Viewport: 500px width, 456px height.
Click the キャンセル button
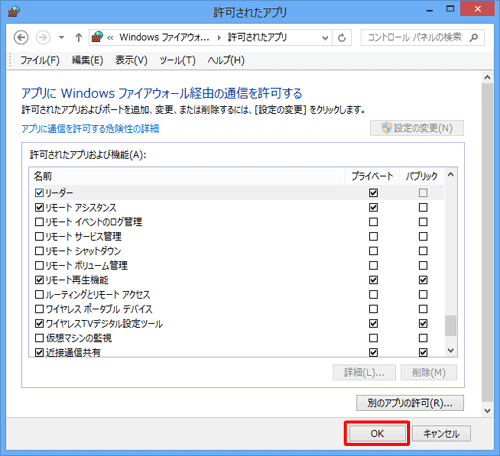click(x=441, y=434)
